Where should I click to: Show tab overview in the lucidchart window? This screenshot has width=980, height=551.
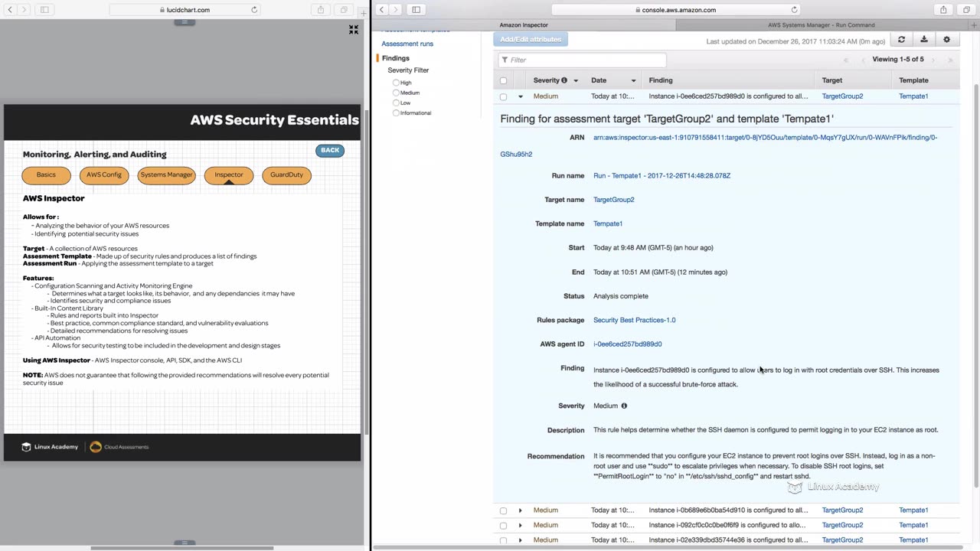344,10
